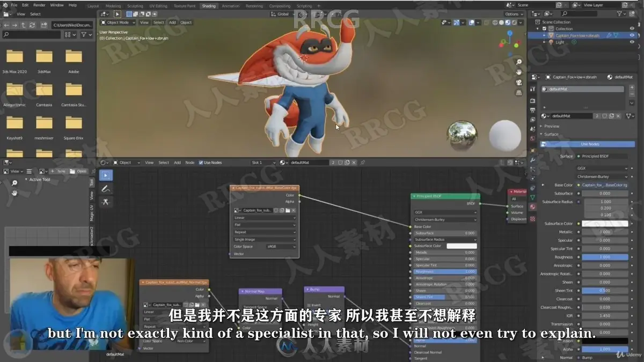Screen dimensions: 644x362
Task: Open the Window menu
Action: coord(56,5)
